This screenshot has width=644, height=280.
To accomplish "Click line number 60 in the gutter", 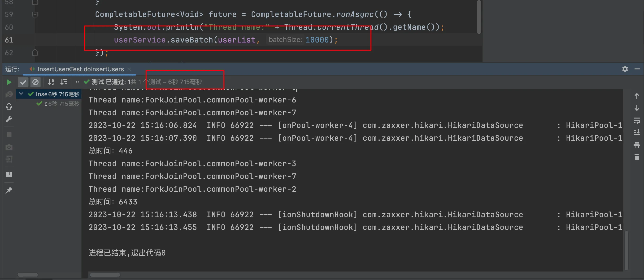I will point(9,27).
